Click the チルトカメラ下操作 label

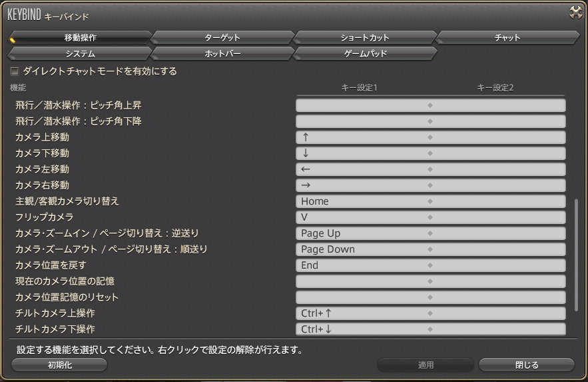point(55,329)
